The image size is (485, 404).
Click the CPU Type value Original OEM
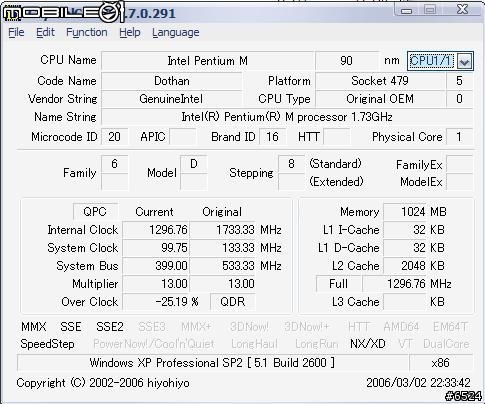pos(380,99)
